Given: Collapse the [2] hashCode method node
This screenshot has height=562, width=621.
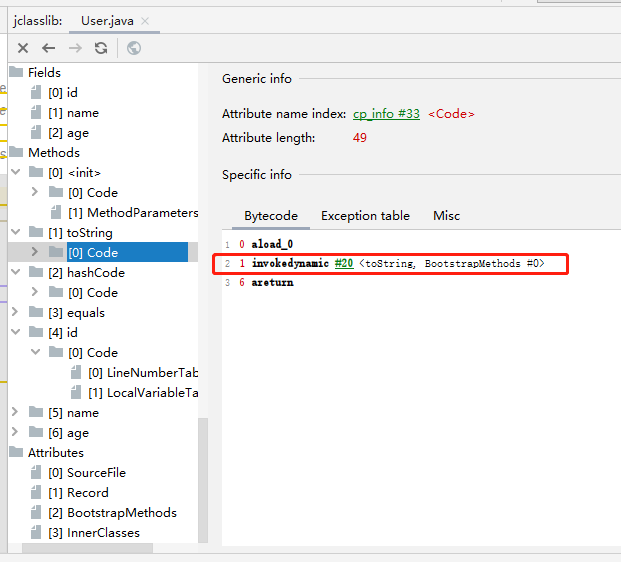Looking at the screenshot, I should coord(16,272).
